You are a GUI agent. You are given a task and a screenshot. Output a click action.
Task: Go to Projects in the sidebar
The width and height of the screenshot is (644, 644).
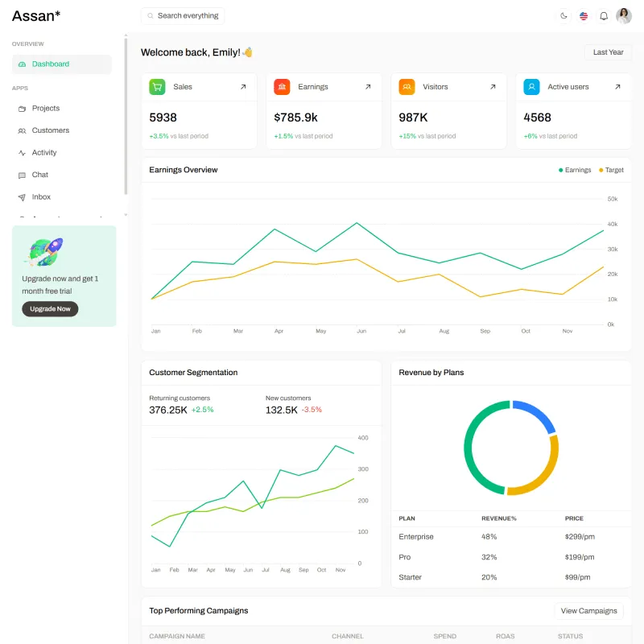point(62,109)
